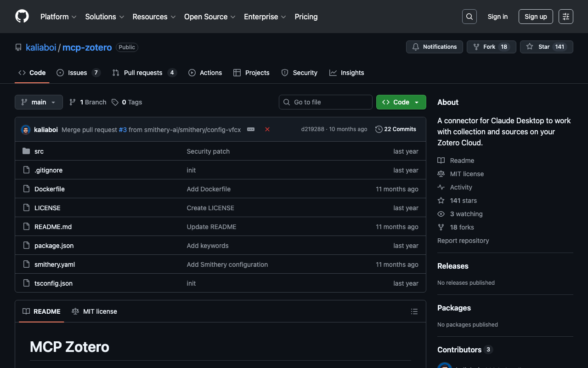Expand commit message ellipsis icon

251,130
